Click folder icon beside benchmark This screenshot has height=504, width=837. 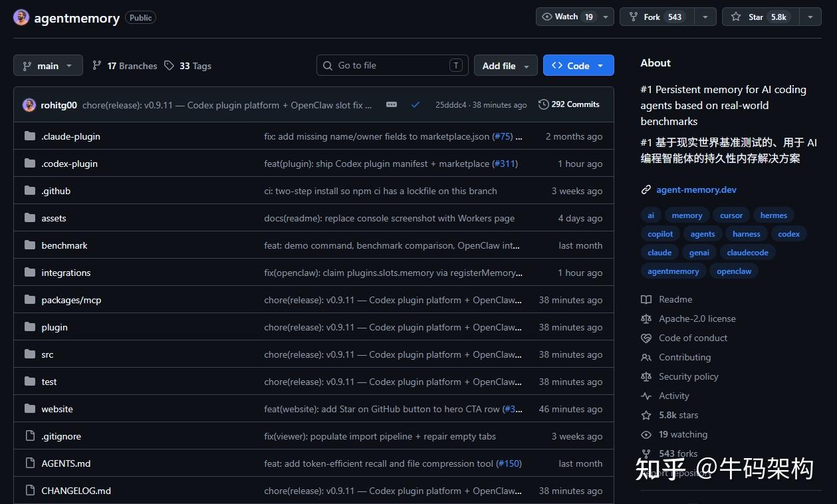click(29, 245)
